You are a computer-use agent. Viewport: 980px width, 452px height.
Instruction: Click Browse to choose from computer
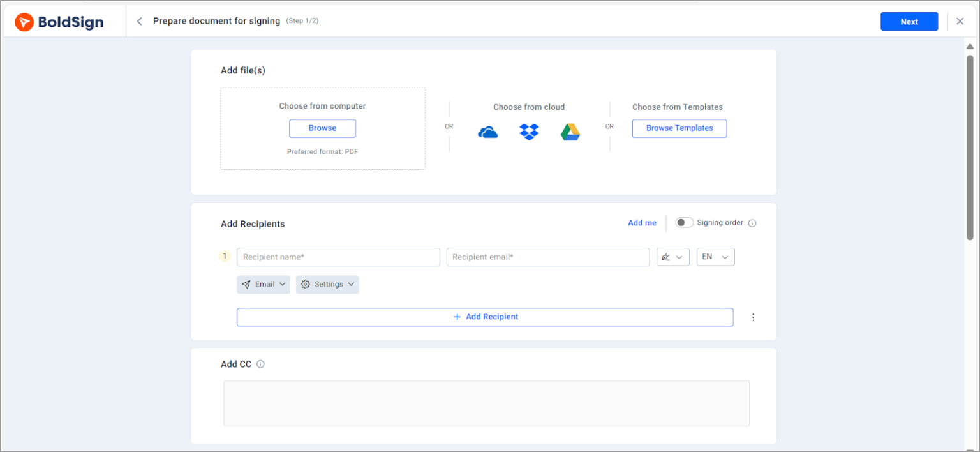(x=322, y=128)
